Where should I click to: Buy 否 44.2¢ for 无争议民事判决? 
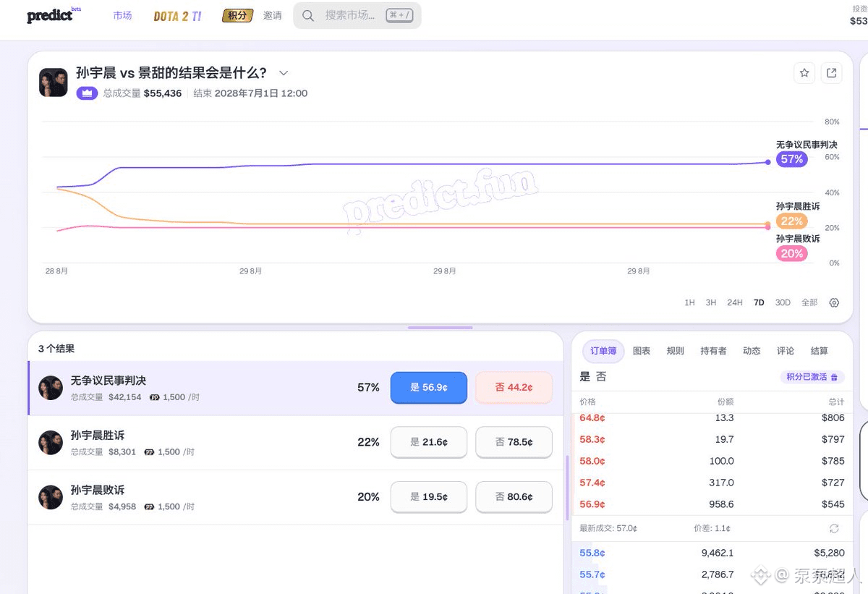point(514,388)
